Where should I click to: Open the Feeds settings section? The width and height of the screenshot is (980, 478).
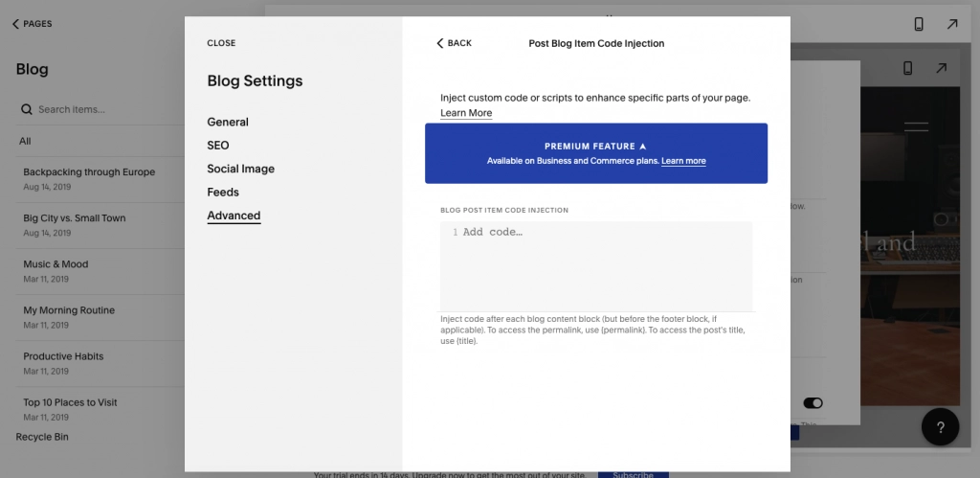[x=223, y=193]
